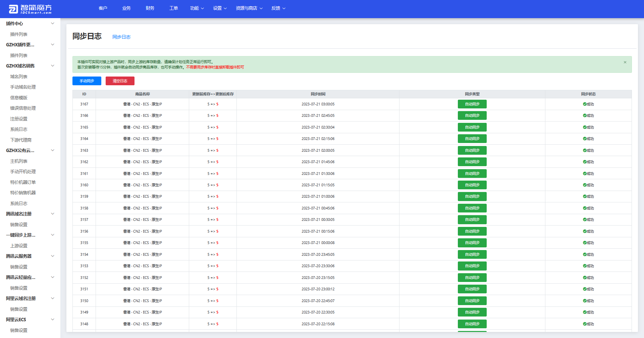Sort by the 同步时间 column header
644x338 pixels.
318,94
